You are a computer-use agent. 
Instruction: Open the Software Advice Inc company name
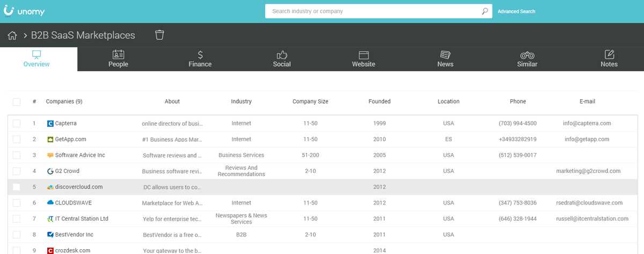pyautogui.click(x=80, y=155)
